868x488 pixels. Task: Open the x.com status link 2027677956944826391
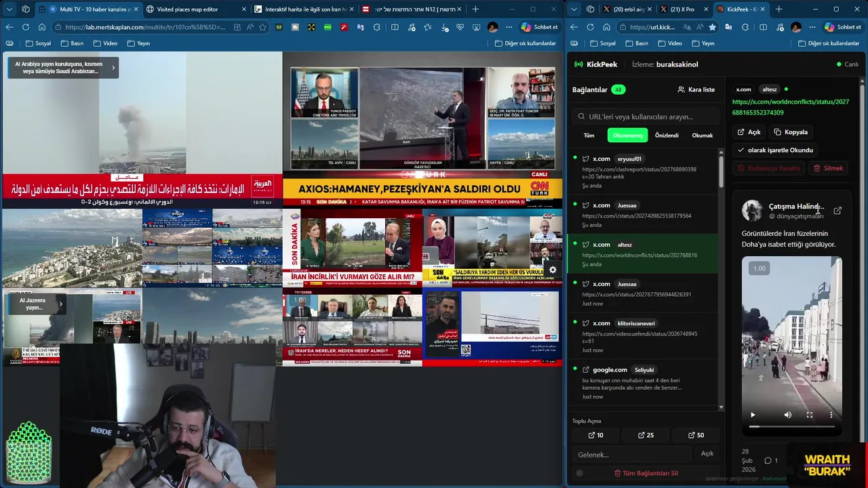[642, 293]
